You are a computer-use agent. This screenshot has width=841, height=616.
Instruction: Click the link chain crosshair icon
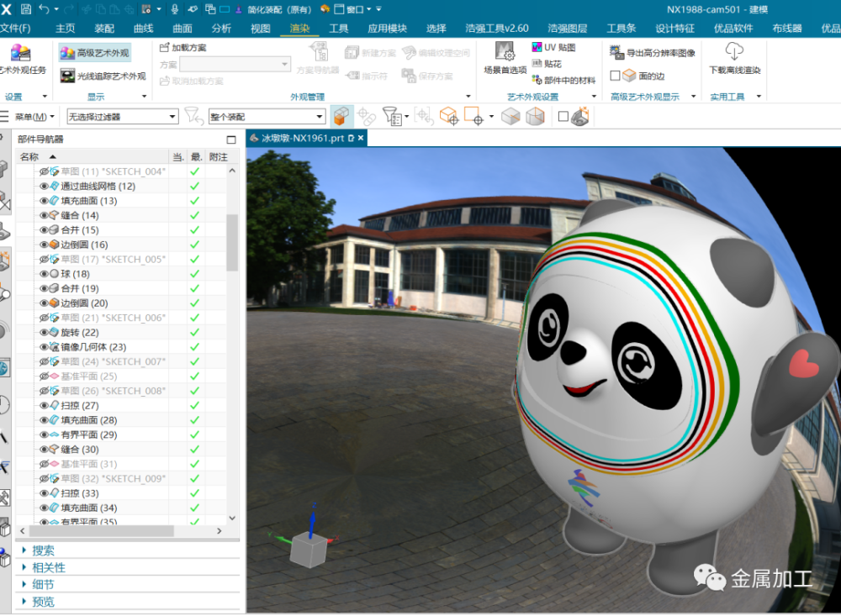(367, 116)
